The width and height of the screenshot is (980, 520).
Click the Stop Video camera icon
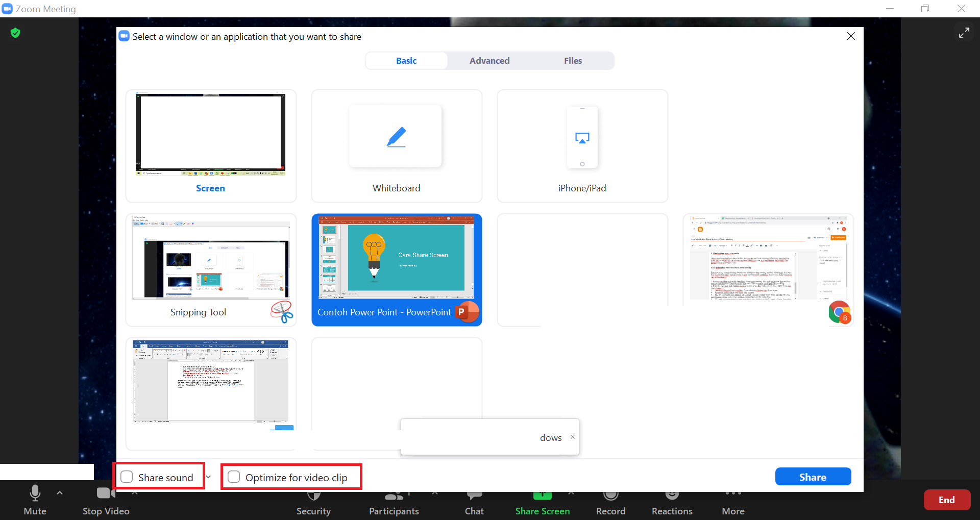106,493
